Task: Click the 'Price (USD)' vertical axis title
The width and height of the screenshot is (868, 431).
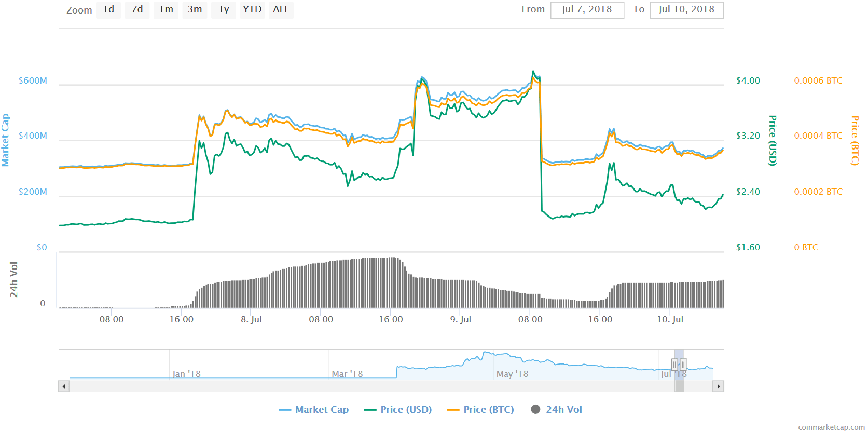Action: coord(773,140)
